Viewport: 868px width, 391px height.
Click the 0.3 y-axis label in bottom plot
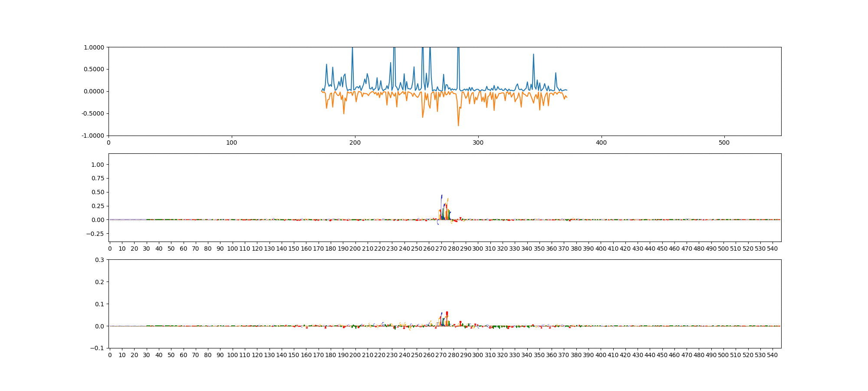coord(99,260)
